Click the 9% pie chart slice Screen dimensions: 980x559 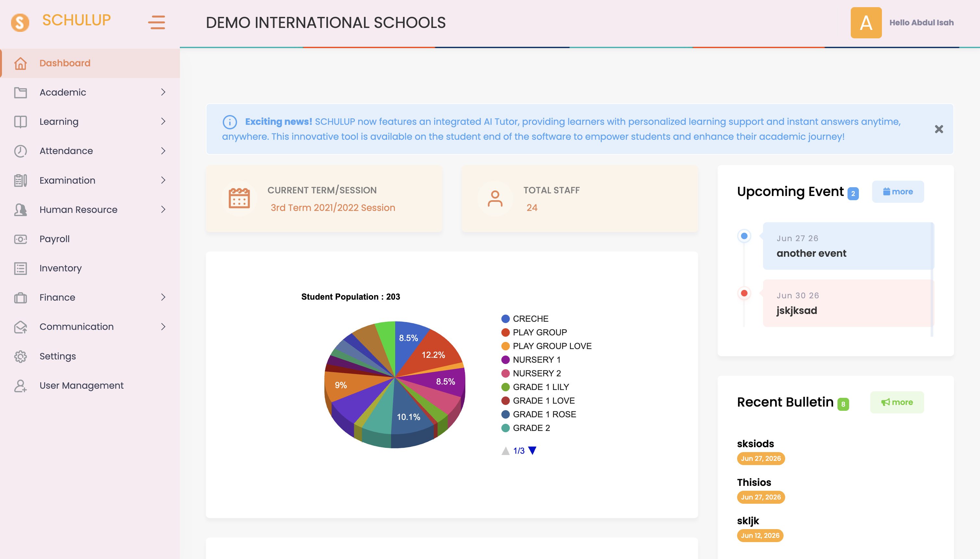(x=341, y=385)
